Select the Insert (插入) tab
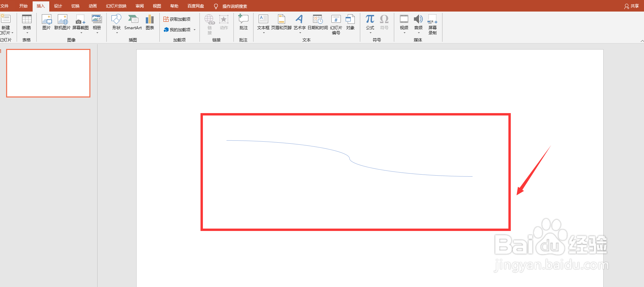The image size is (644, 287). 41,6
